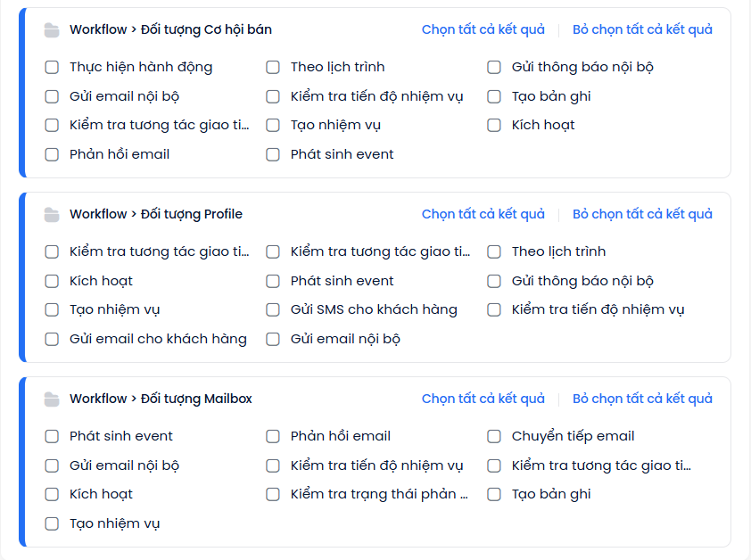
Task: Enable Gửi SMS cho khách hàng
Action: [x=273, y=309]
